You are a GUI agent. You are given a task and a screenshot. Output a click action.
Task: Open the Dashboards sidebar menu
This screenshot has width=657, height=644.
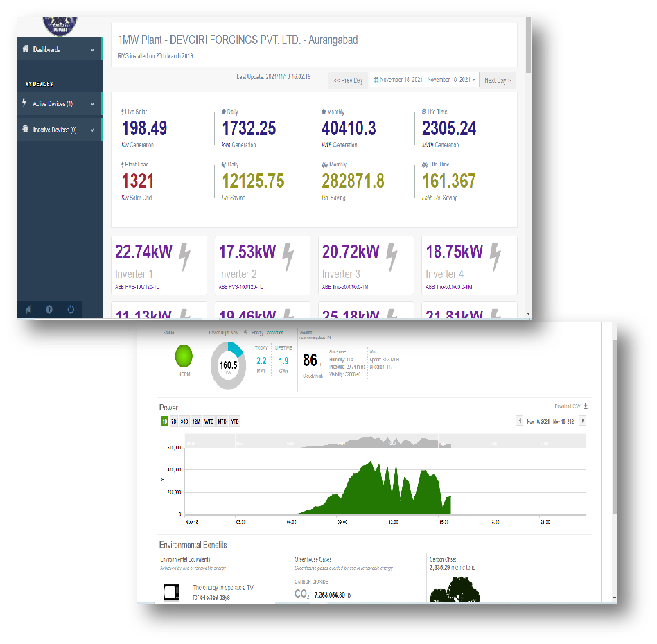click(x=60, y=49)
